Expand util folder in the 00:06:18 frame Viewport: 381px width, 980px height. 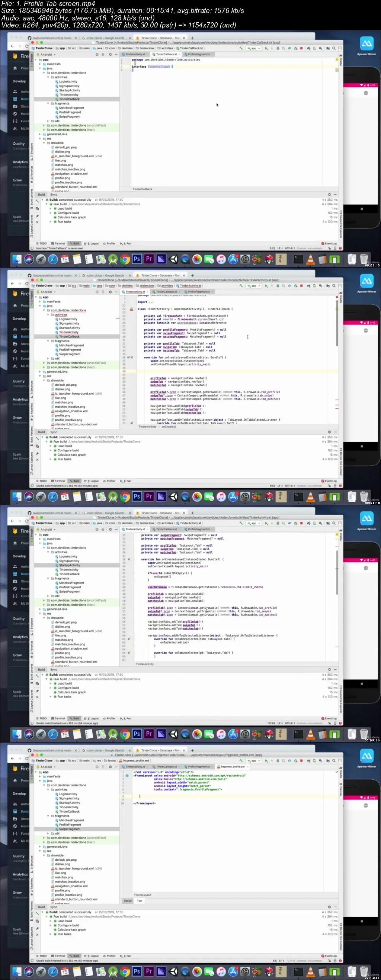(x=48, y=358)
